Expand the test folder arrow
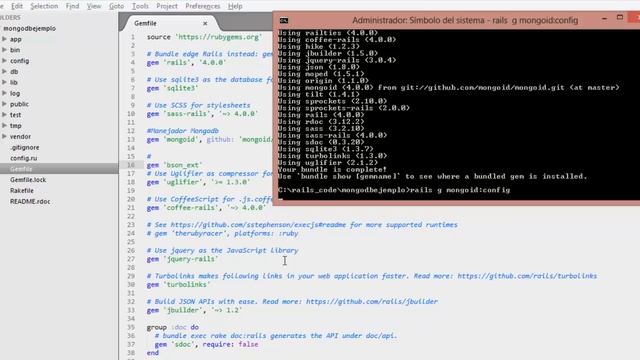The width and height of the screenshot is (640, 360). point(4,115)
